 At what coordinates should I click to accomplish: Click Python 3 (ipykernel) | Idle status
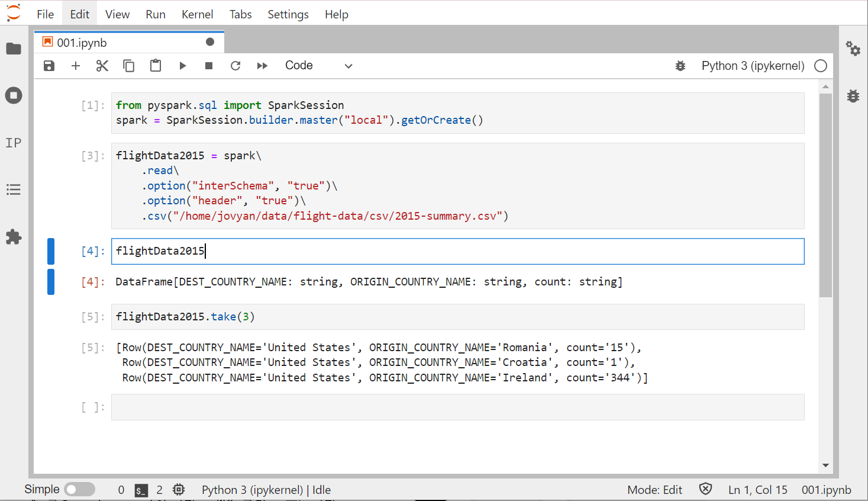(x=266, y=490)
